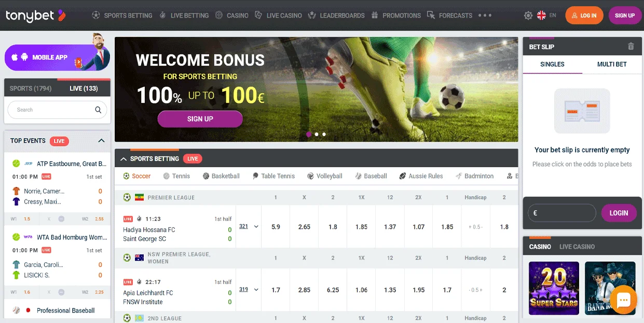Collapse the Top Events panel
Viewport: 644px width, 323px height.
[101, 141]
